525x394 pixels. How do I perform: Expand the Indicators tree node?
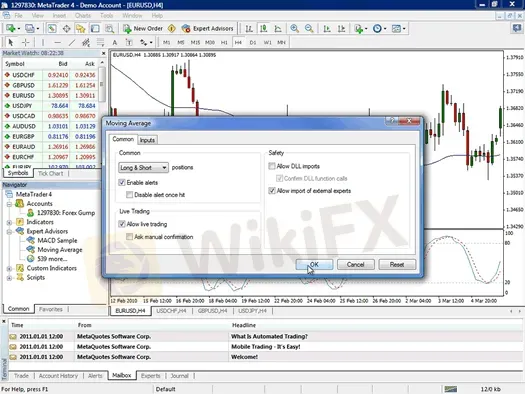[x=9, y=222]
